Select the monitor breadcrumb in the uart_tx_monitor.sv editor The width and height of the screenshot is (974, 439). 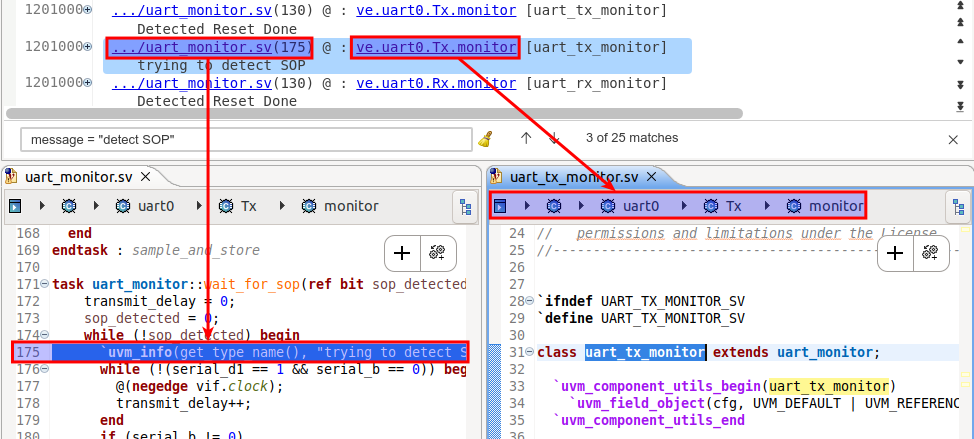tap(825, 206)
